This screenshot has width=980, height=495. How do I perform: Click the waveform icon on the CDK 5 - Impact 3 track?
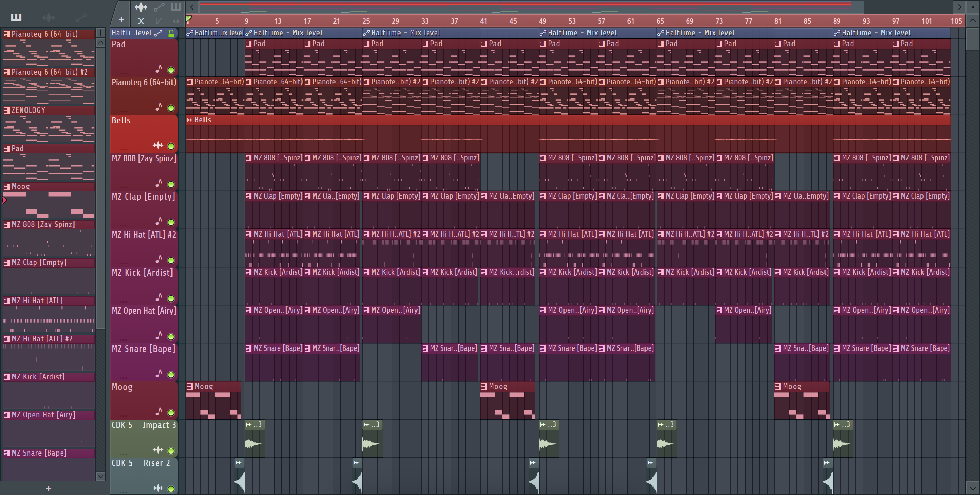[158, 450]
